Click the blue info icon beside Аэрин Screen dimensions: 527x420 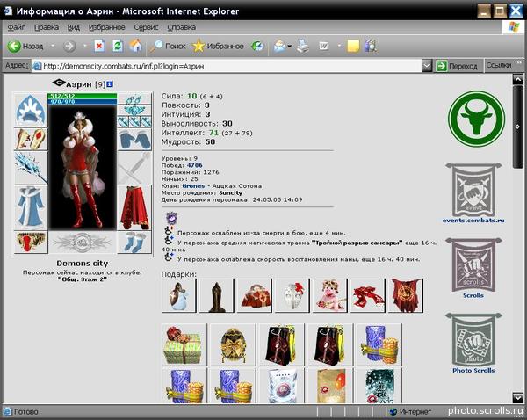(110, 84)
